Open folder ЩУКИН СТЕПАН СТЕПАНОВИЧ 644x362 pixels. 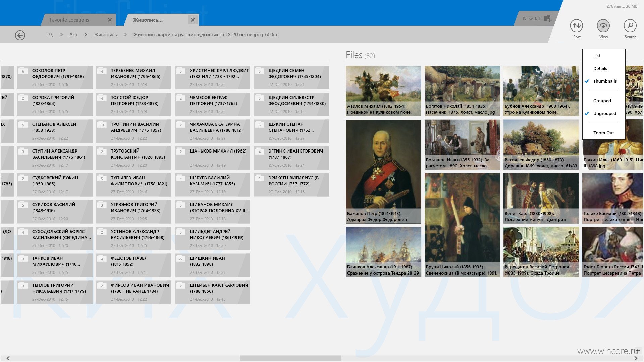[x=291, y=131]
